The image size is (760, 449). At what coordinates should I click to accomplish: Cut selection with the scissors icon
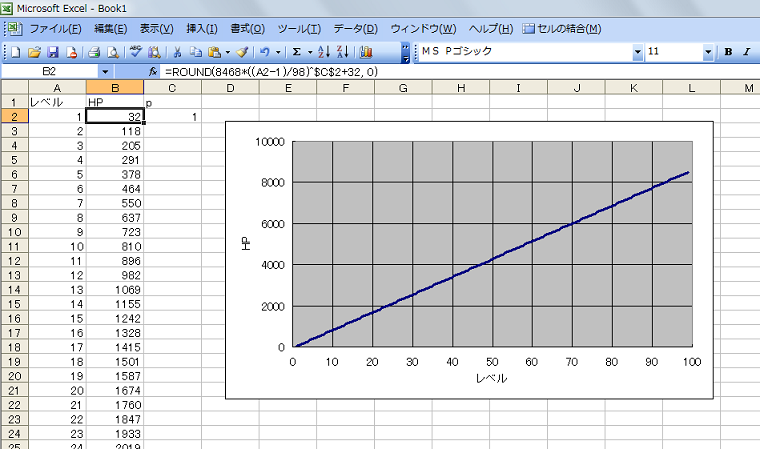coord(177,52)
